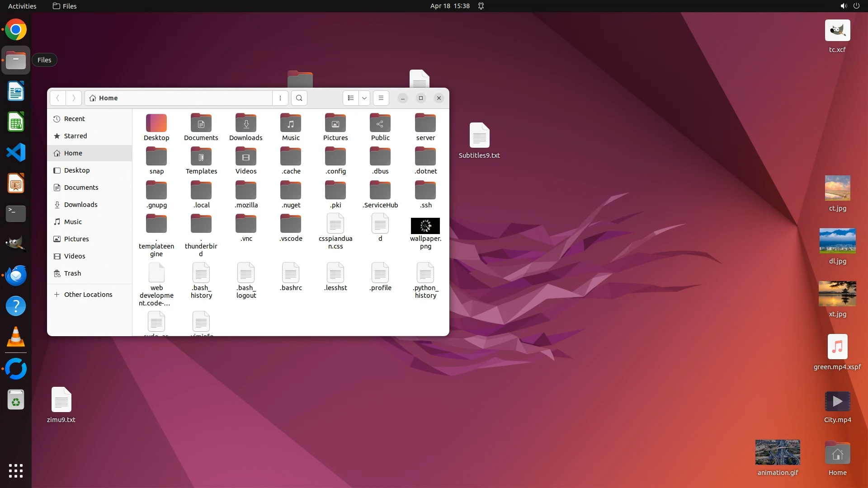
Task: Open the volume system tray icon
Action: pyautogui.click(x=843, y=6)
